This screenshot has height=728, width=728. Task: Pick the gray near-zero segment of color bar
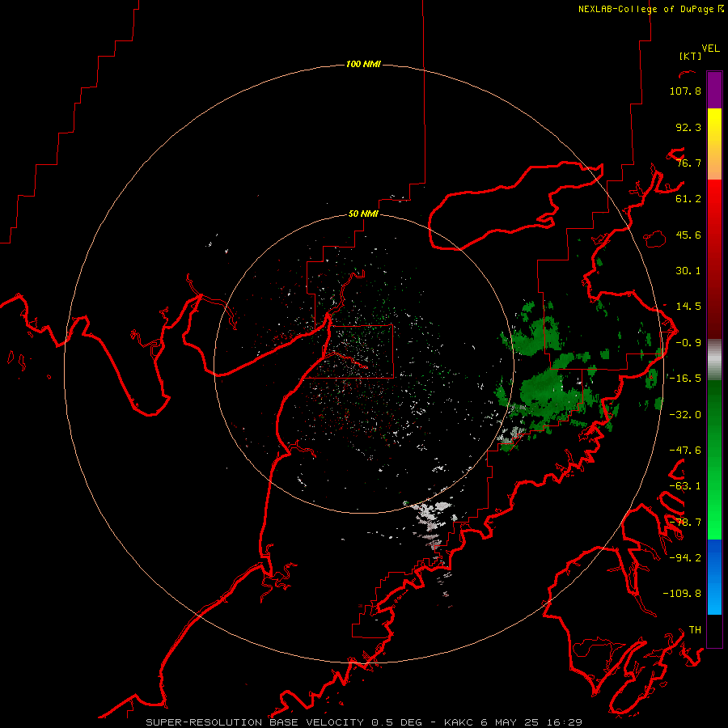714,359
